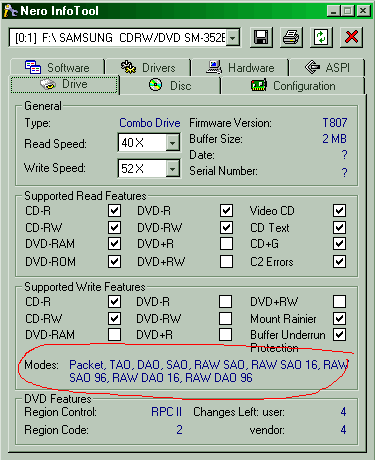The width and height of the screenshot is (375, 460).
Task: Click the Refresh icon button
Action: coord(321,37)
